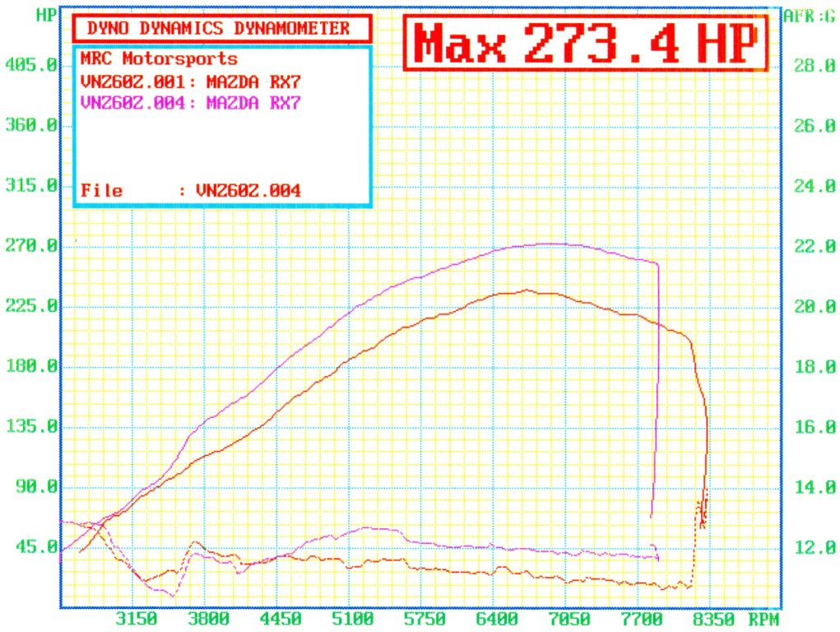840x632 pixels.
Task: Click the green HP axis title
Action: pos(46,15)
